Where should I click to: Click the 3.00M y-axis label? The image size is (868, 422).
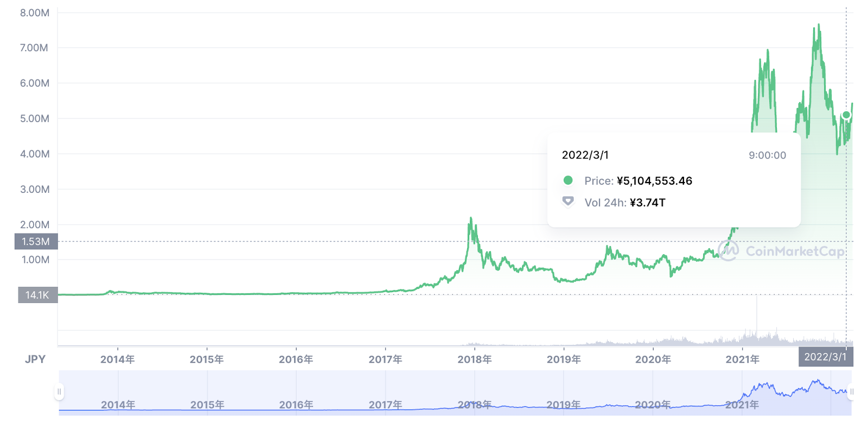(35, 189)
